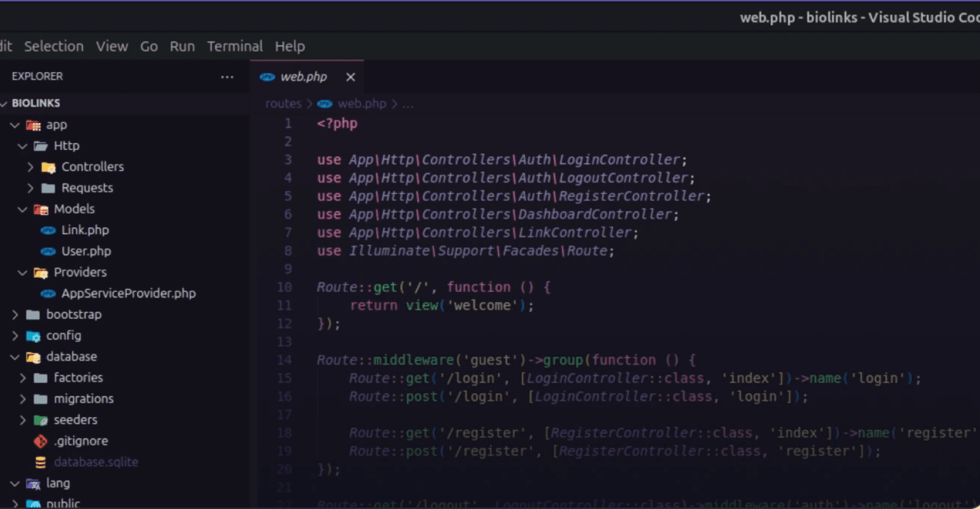Switch to the web.php editor tab
Image resolution: width=980 pixels, height=509 pixels.
point(304,77)
